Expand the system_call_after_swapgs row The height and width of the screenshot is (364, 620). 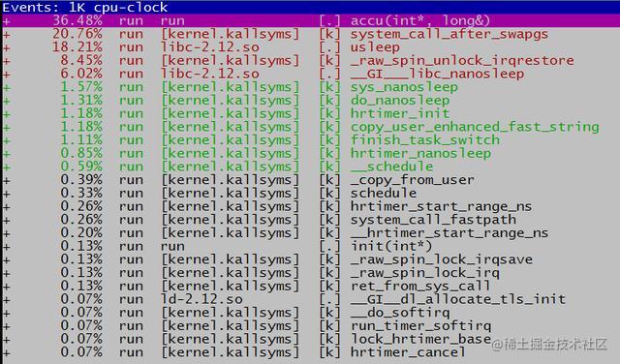pos(7,35)
